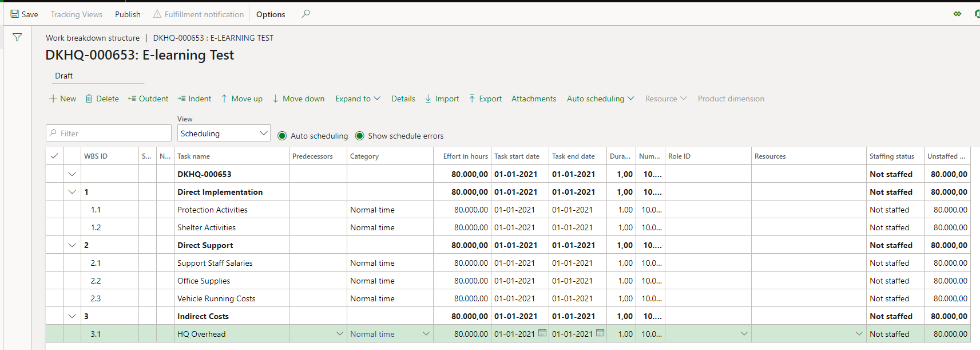Toggle the Auto scheduling switch
The width and height of the screenshot is (980, 350).
pyautogui.click(x=282, y=136)
